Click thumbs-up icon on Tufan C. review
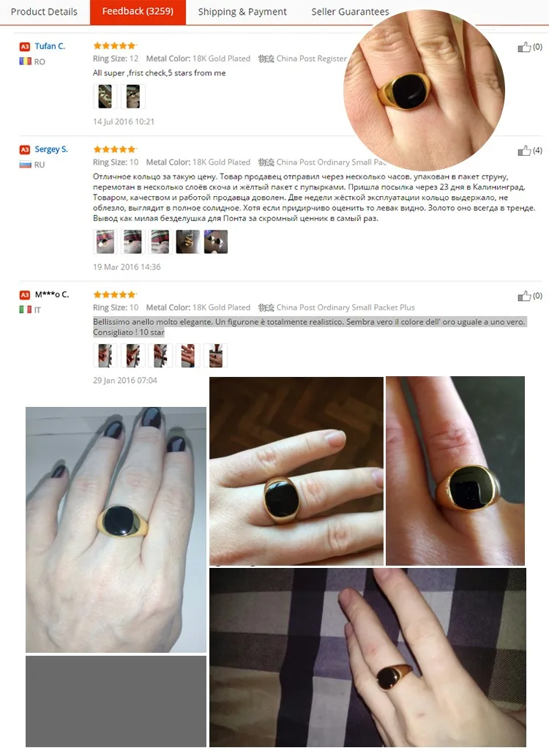The width and height of the screenshot is (549, 756). 524,47
